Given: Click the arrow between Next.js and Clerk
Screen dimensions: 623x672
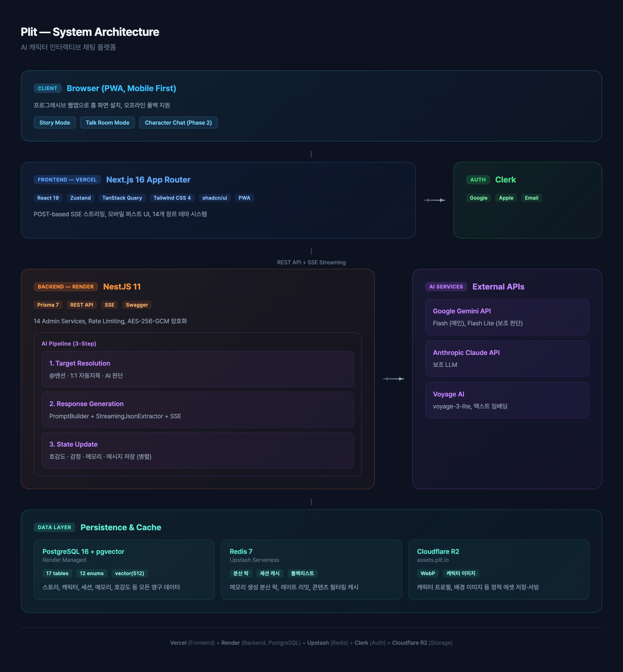Looking at the screenshot, I should pos(434,200).
